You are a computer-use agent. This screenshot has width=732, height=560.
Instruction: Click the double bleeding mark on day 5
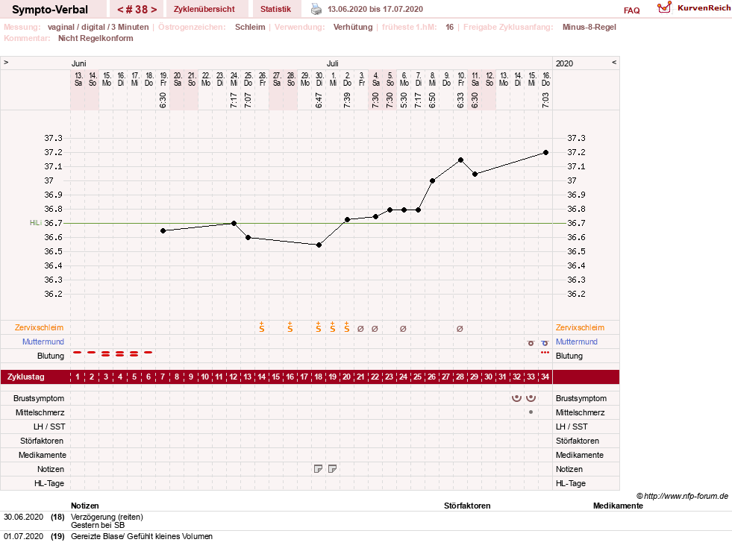click(x=134, y=353)
